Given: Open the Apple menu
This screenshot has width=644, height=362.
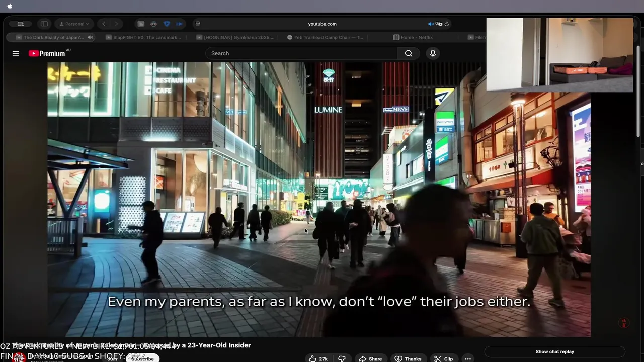Looking at the screenshot, I should [x=10, y=6].
